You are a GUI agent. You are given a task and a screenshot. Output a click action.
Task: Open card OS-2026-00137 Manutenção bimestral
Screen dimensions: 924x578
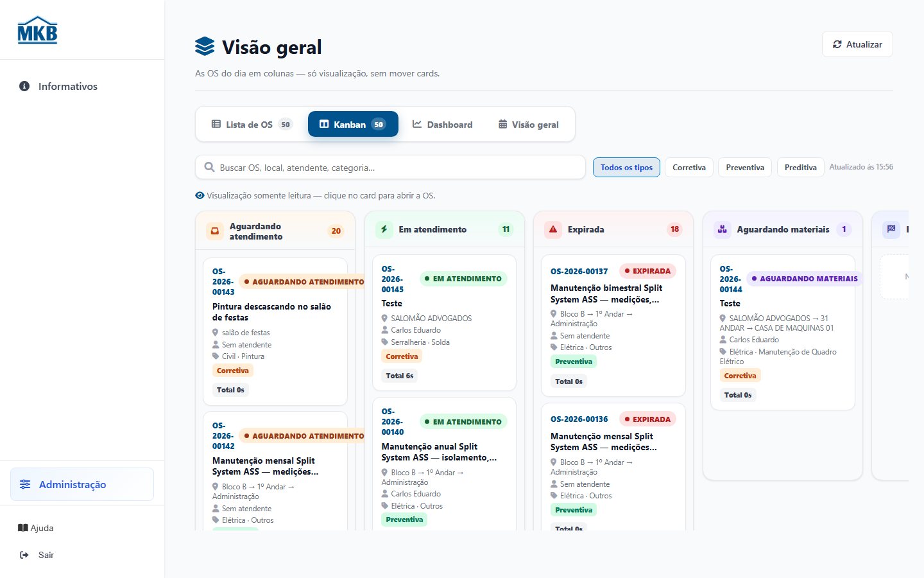(613, 326)
